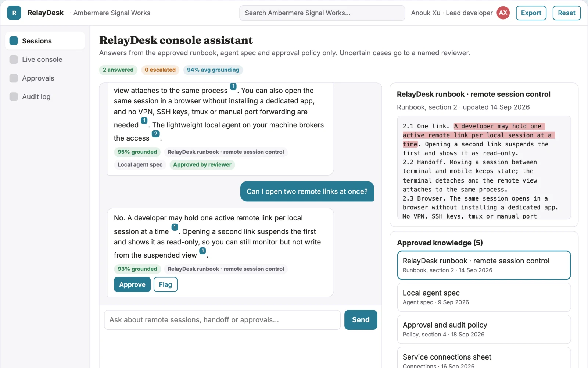This screenshot has height=368, width=588.
Task: Open the Service connections sheet card
Action: [x=484, y=358]
